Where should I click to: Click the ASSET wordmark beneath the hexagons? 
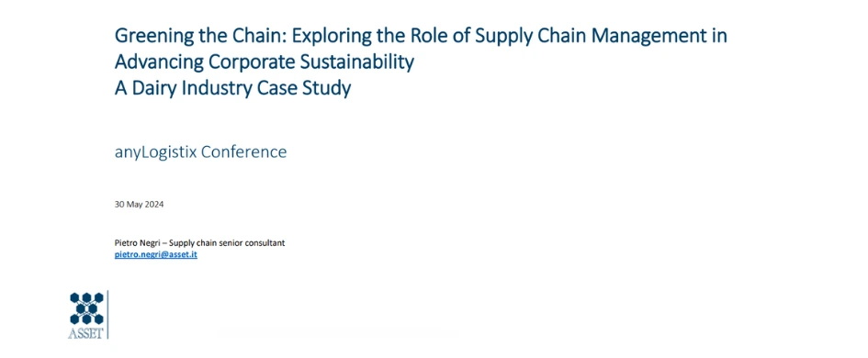tap(85, 333)
